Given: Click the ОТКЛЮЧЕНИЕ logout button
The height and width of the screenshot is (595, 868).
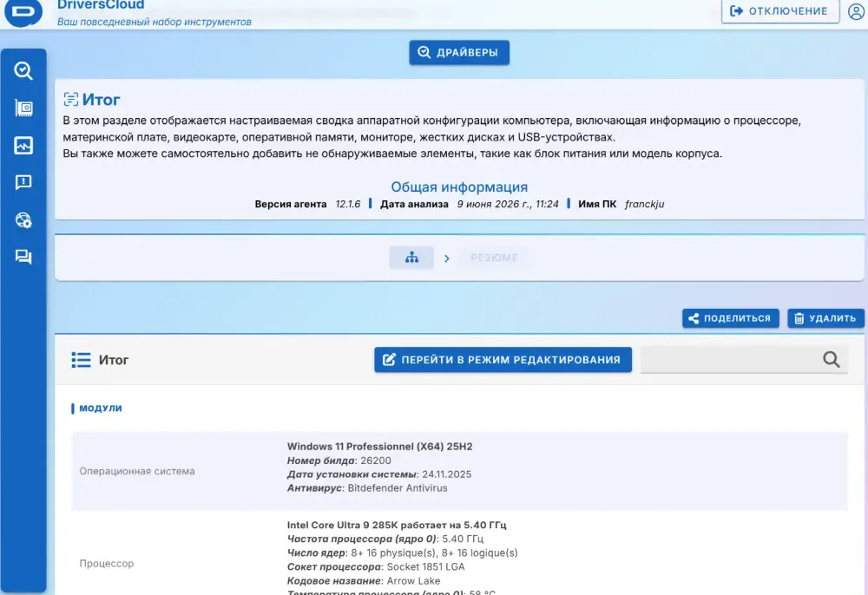Looking at the screenshot, I should pos(780,11).
